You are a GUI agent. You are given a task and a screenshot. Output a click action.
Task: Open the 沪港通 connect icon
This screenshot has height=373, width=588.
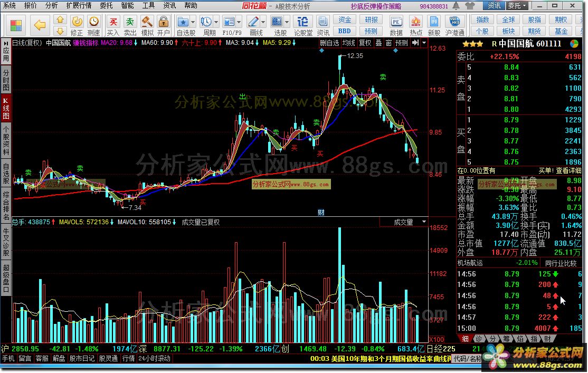click(x=454, y=25)
